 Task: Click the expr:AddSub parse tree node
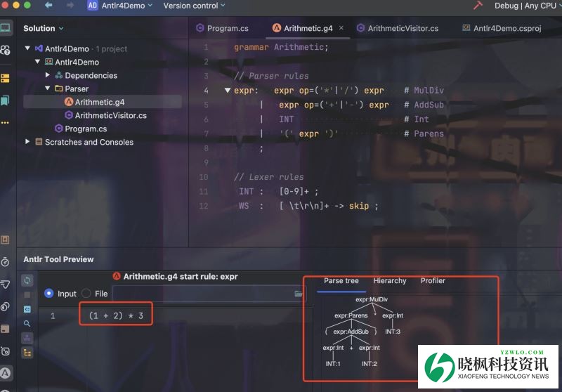[351, 332]
